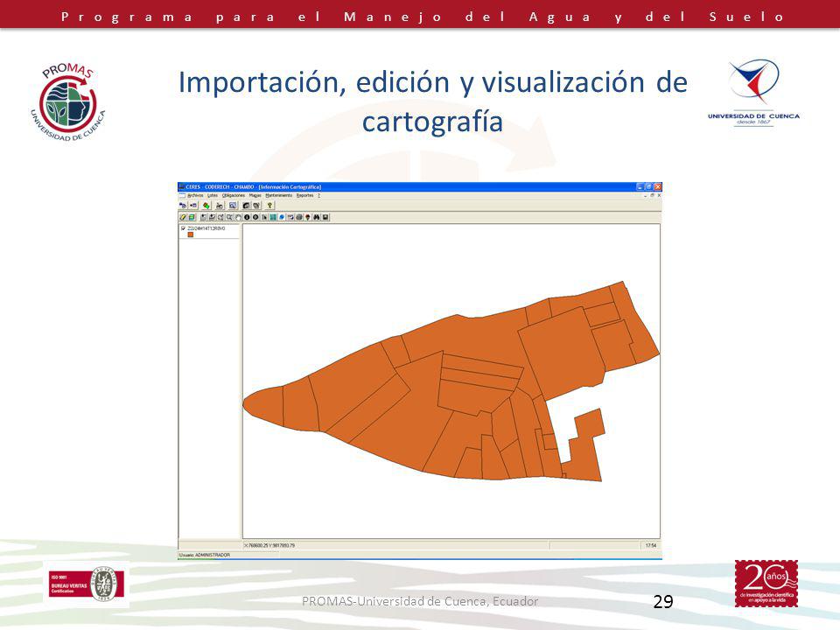The height and width of the screenshot is (630, 840).
Task: Select the yellow pencil edit tool
Action: (x=183, y=218)
